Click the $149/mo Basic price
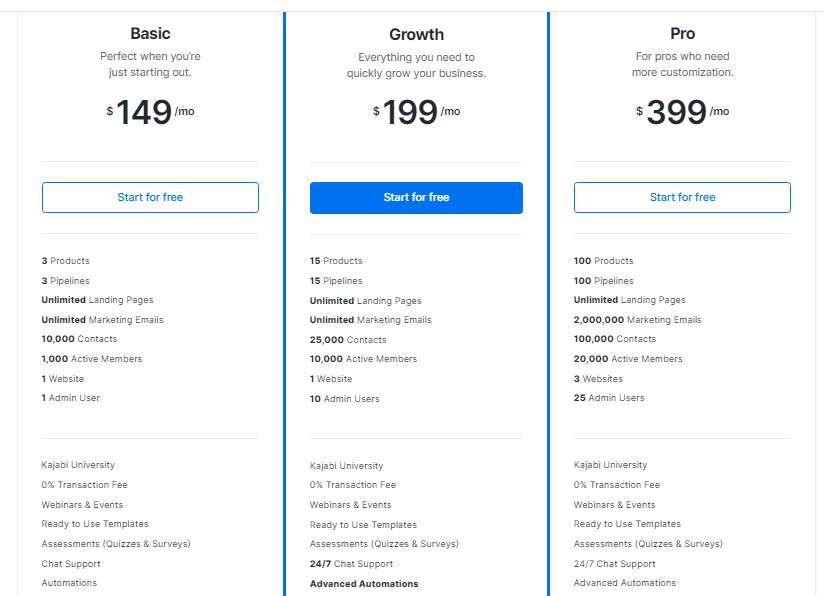This screenshot has width=824, height=596. click(x=150, y=112)
